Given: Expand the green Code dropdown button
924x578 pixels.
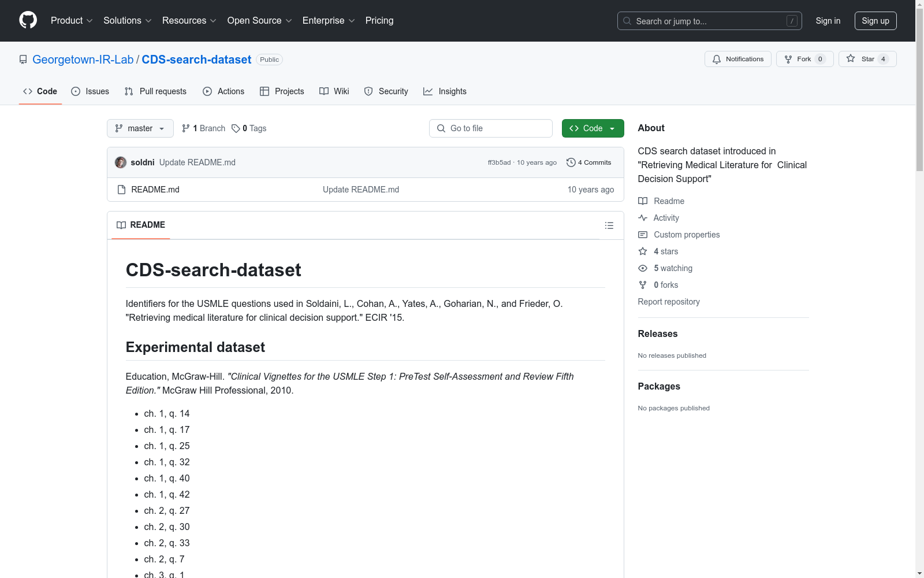Looking at the screenshot, I should click(x=593, y=128).
